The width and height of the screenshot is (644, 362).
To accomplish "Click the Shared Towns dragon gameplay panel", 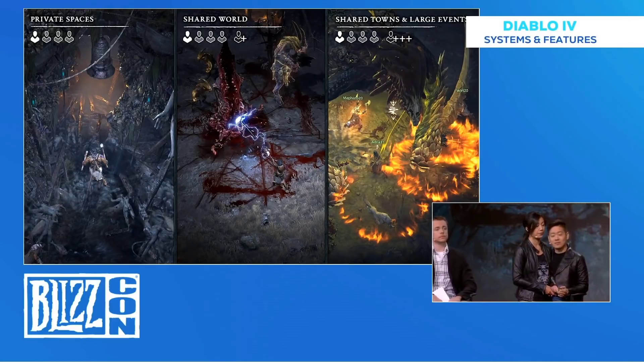I will [x=404, y=137].
